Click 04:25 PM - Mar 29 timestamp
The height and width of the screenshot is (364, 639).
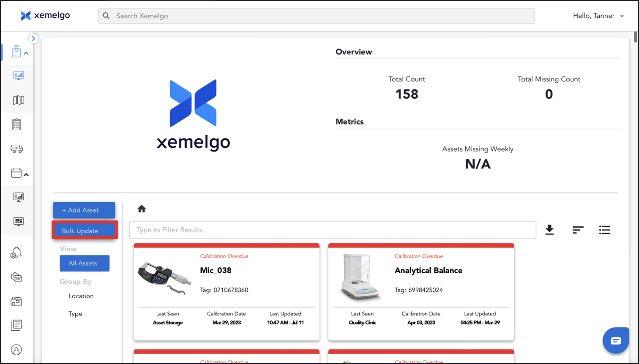(x=480, y=323)
